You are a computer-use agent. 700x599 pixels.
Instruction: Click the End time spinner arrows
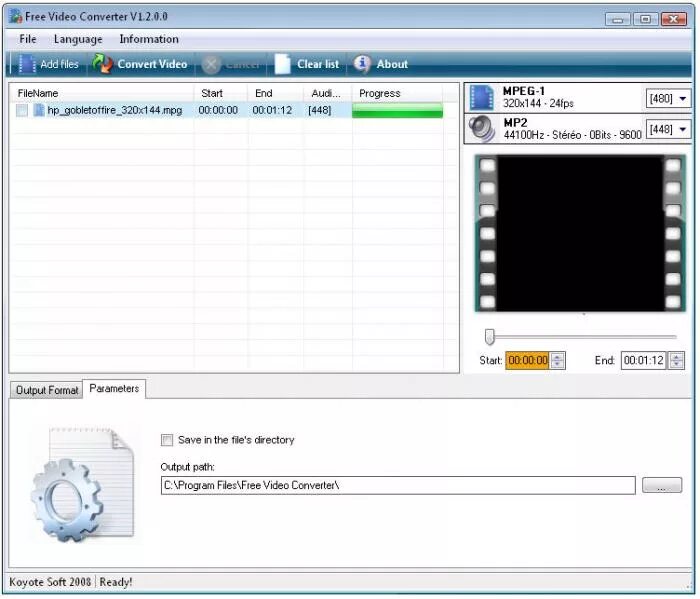pyautogui.click(x=677, y=361)
